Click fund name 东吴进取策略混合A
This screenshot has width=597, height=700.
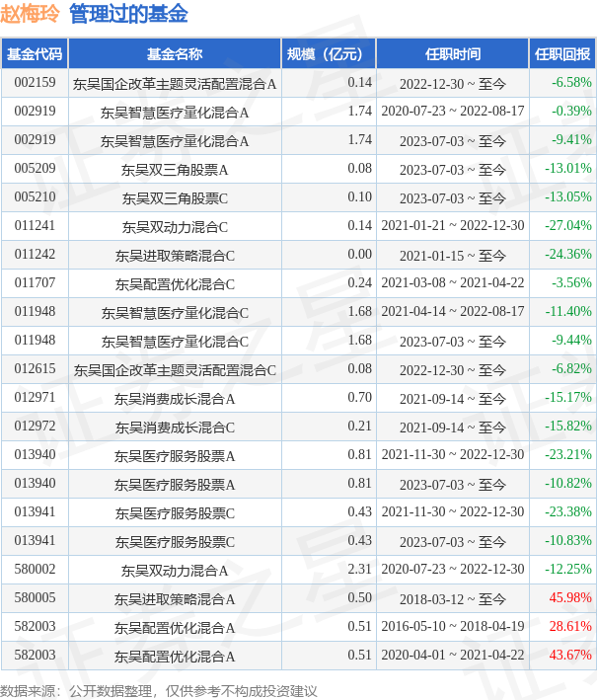point(175,598)
